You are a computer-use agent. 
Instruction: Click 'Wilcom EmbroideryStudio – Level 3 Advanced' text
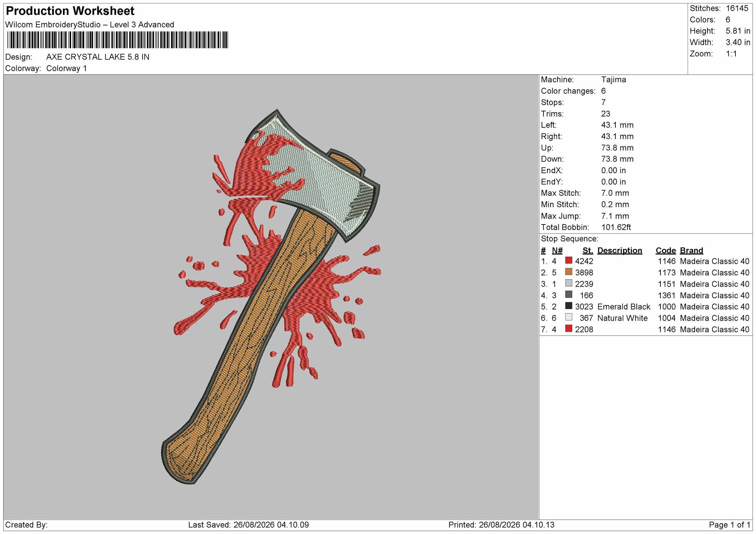[90, 25]
